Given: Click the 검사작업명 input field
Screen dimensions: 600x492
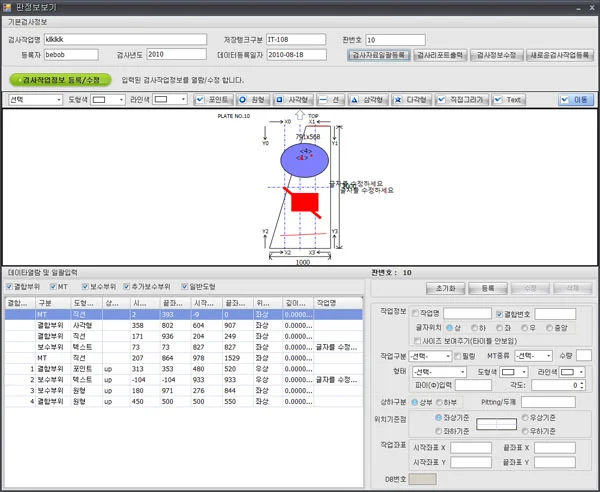Looking at the screenshot, I should [x=126, y=39].
